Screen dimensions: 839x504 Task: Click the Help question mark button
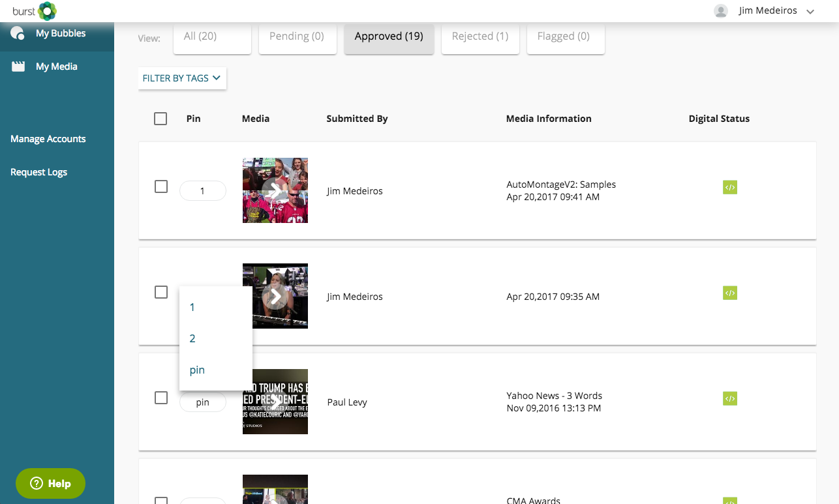[50, 484]
